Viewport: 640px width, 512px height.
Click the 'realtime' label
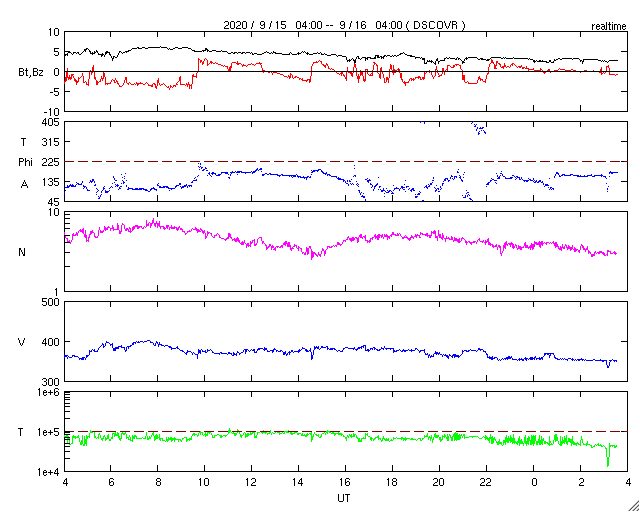[609, 27]
